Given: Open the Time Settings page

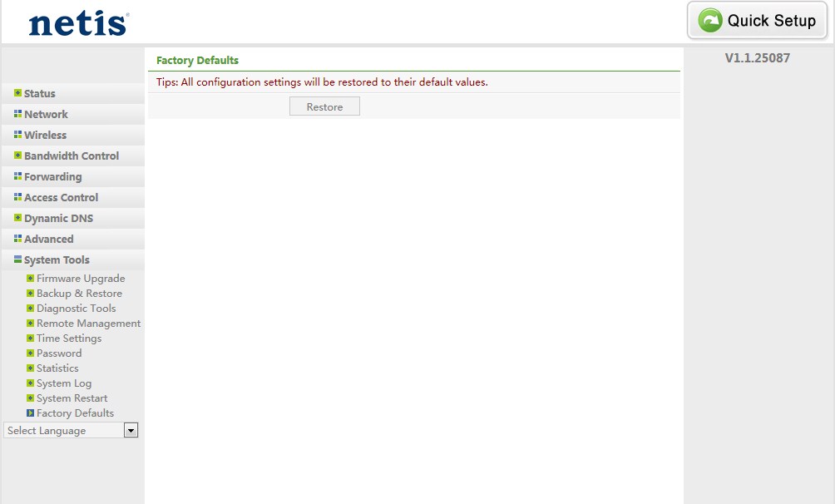Looking at the screenshot, I should (x=69, y=338).
